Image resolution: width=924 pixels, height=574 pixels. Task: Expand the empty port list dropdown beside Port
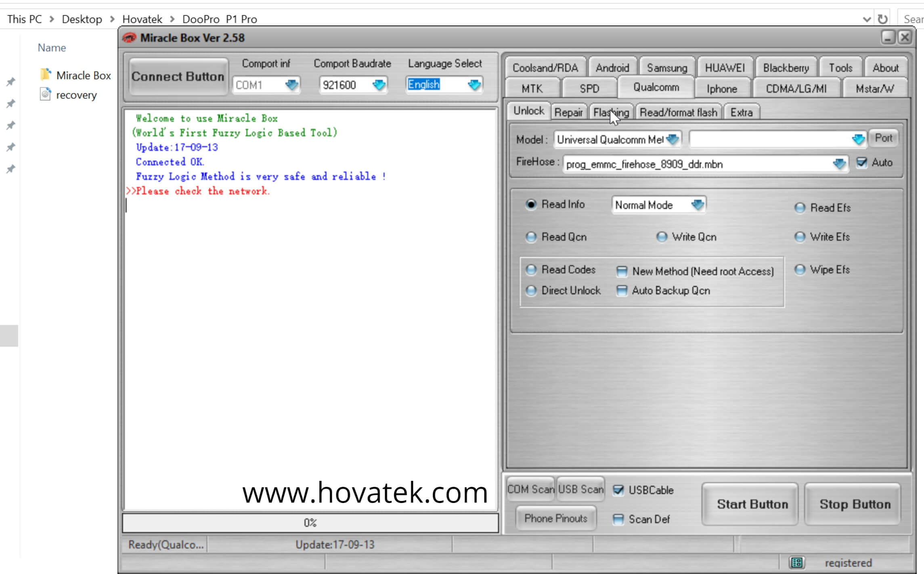pos(858,140)
